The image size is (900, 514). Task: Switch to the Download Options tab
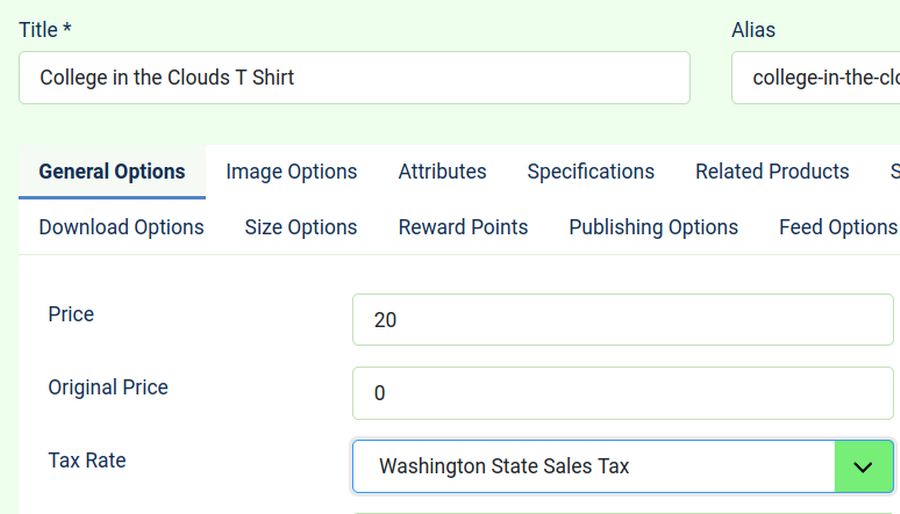[x=121, y=228]
